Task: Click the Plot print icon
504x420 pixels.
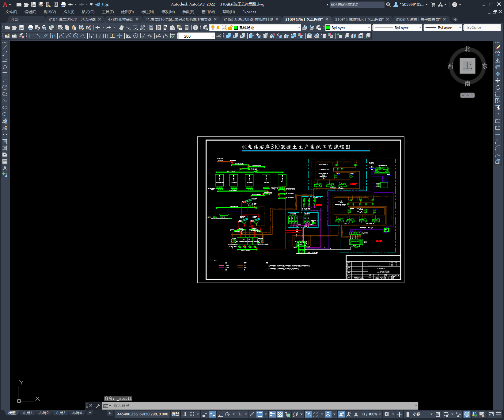Action: click(30, 28)
